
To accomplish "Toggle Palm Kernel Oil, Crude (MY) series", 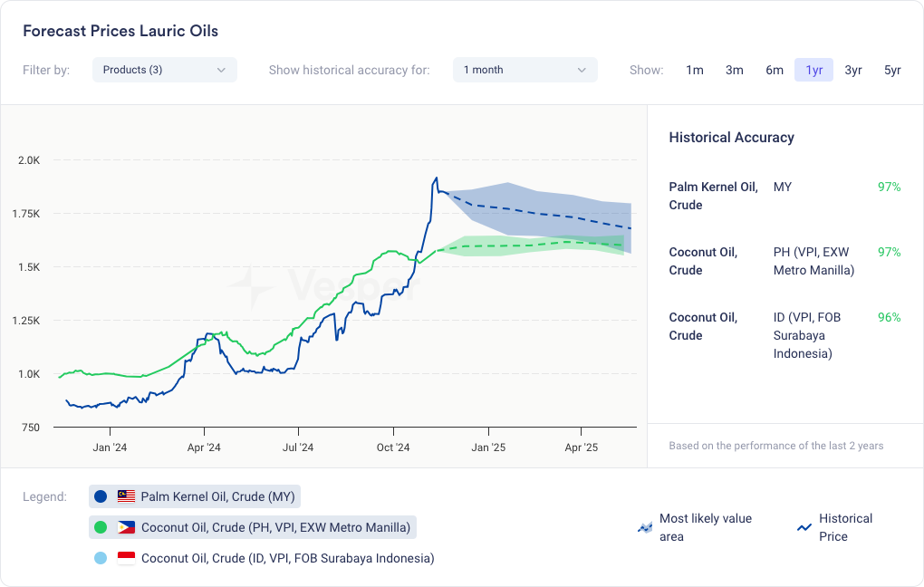I will (x=217, y=496).
